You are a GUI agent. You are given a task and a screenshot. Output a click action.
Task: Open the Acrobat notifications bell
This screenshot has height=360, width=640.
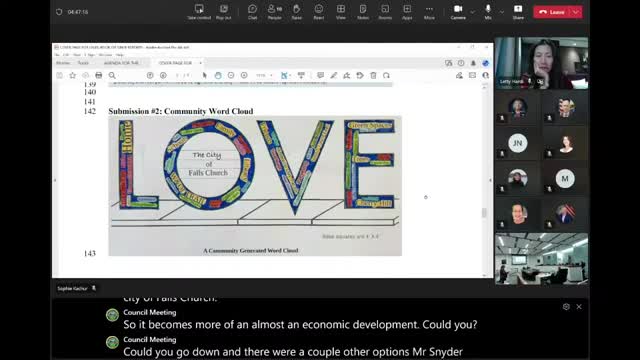pos(473,63)
